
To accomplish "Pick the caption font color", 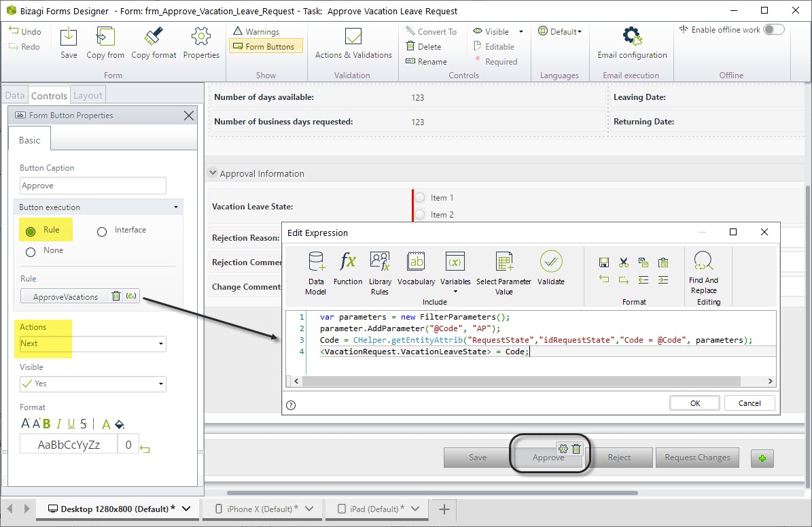I will pos(106,424).
